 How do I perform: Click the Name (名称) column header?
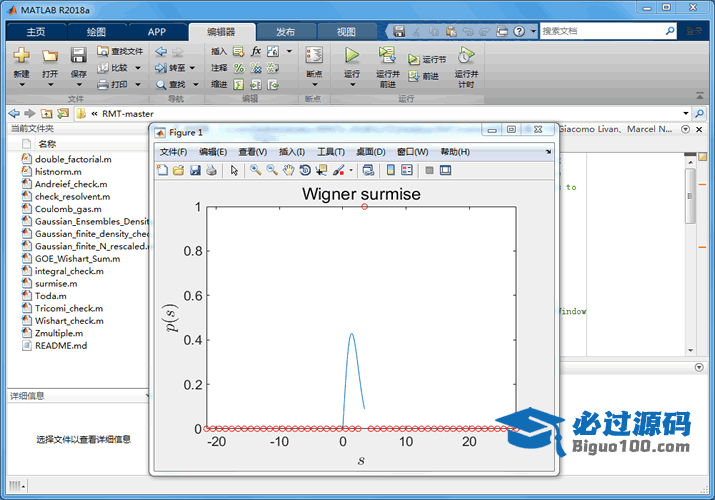pos(47,144)
